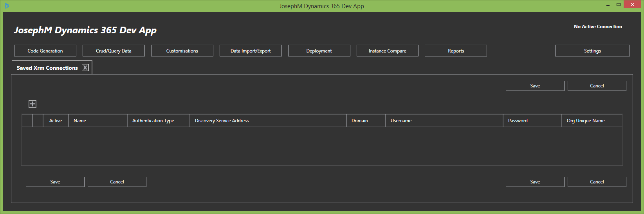Open the Crud/Query Data menu
644x214 pixels.
[114, 51]
